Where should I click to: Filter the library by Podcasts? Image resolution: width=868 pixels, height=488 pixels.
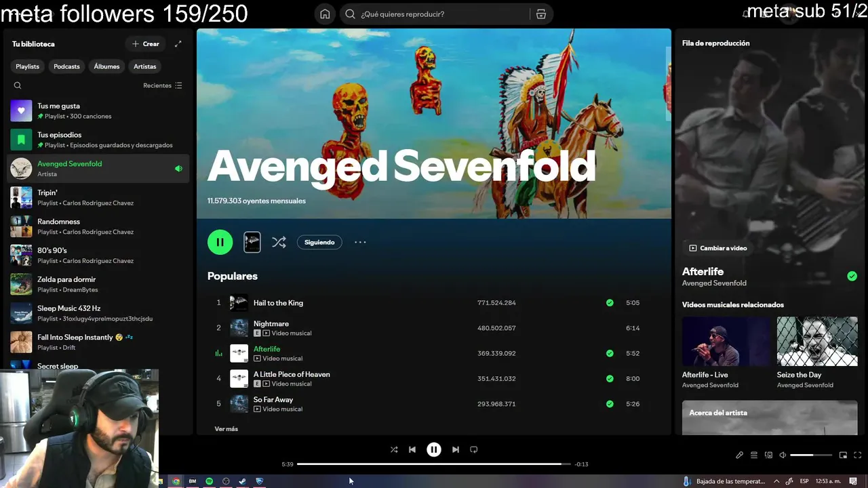point(66,66)
